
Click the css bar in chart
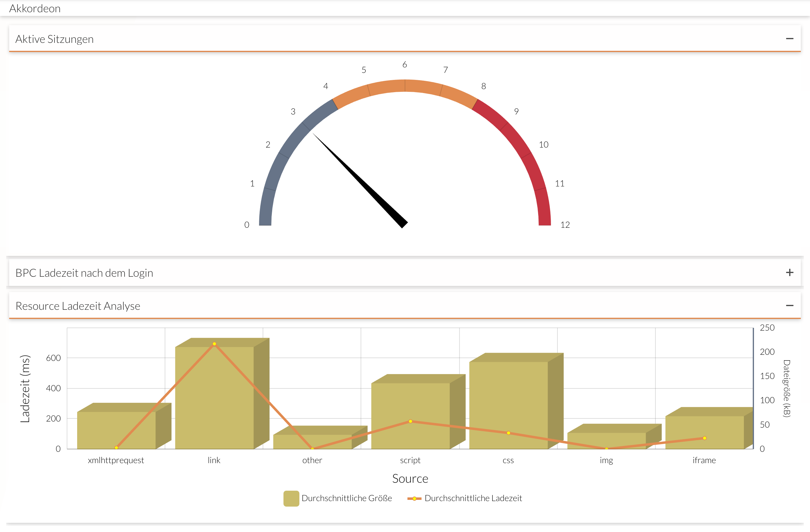click(508, 395)
